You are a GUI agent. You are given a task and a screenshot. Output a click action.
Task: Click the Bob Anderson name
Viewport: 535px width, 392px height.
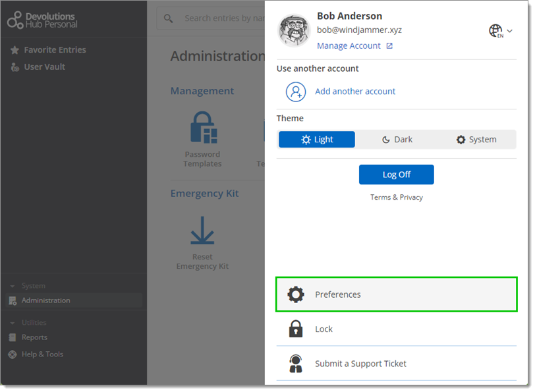click(349, 16)
